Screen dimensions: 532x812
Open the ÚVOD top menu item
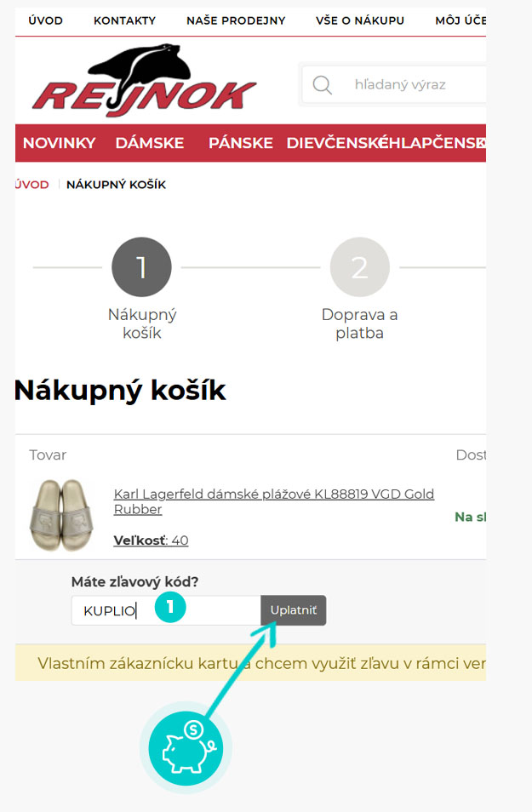(x=46, y=20)
